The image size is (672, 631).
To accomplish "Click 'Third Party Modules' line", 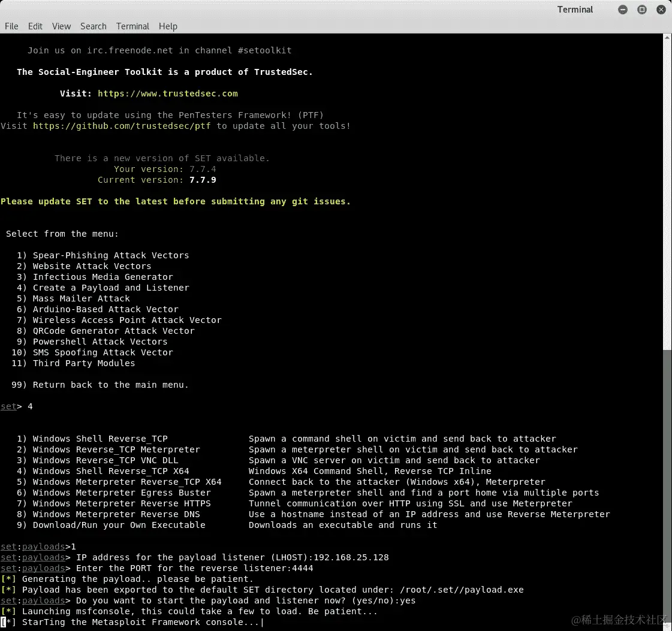I will [73, 363].
